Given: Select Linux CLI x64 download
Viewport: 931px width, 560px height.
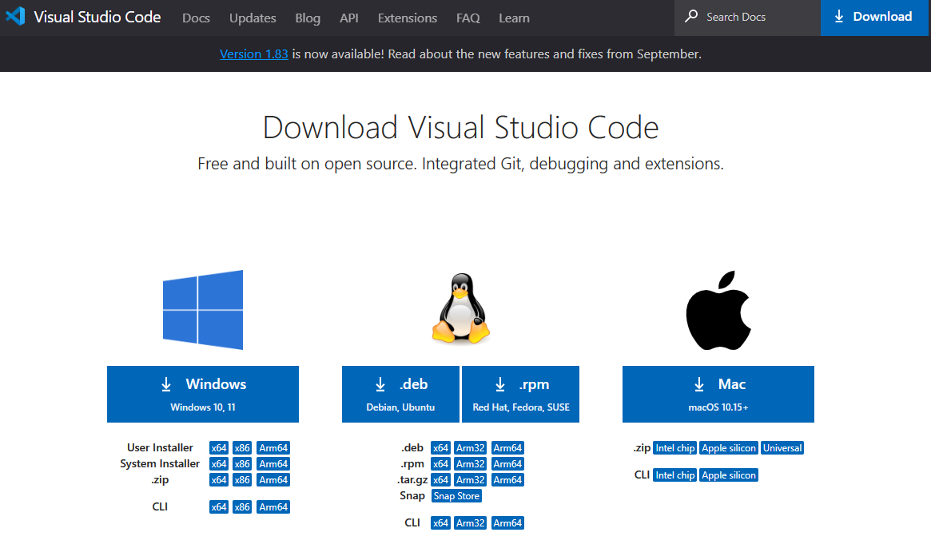Looking at the screenshot, I should click(440, 523).
